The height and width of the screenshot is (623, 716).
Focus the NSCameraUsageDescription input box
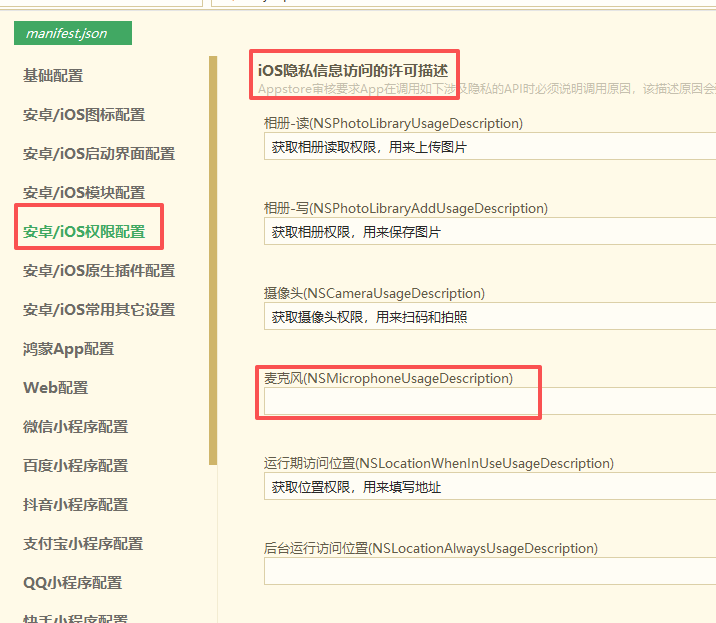coord(490,317)
